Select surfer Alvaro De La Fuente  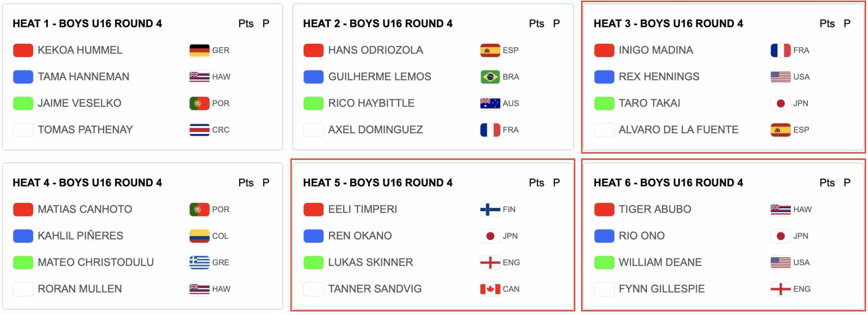[x=678, y=130]
